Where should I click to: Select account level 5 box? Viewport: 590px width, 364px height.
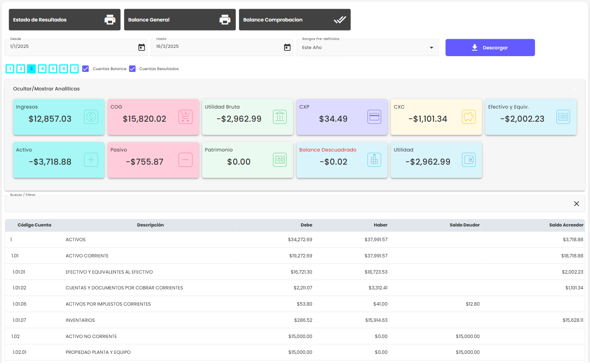(x=53, y=69)
